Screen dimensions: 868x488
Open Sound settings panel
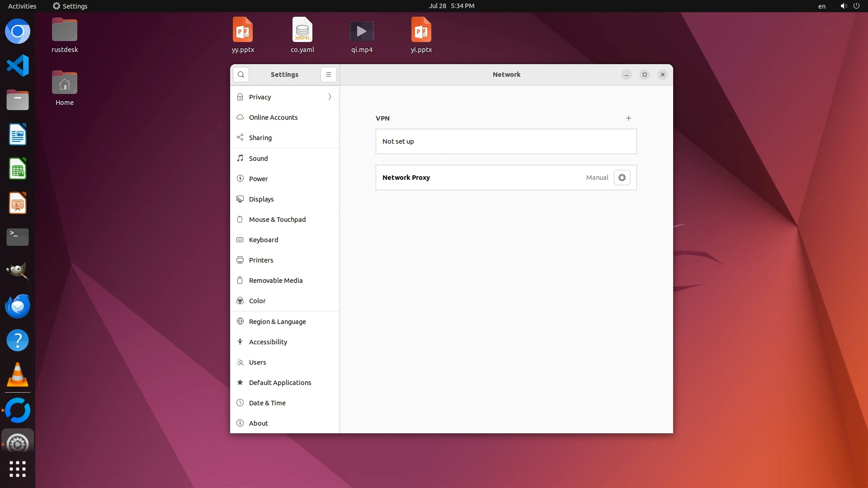(x=258, y=159)
